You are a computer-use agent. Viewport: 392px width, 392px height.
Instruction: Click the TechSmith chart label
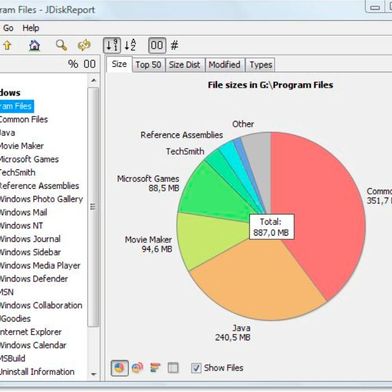click(x=185, y=151)
